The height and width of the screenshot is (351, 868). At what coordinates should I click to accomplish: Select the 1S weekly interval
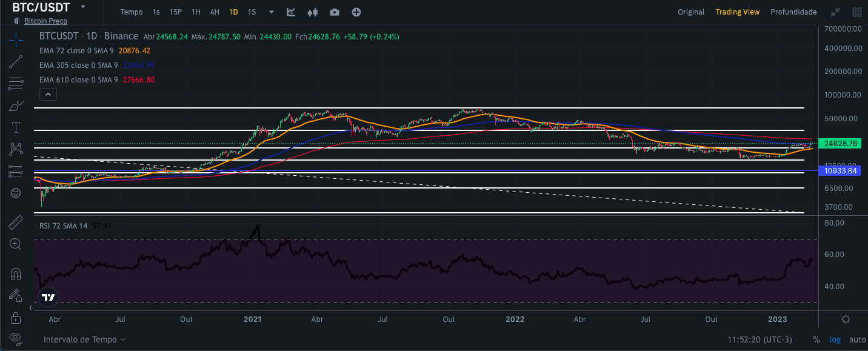point(252,12)
